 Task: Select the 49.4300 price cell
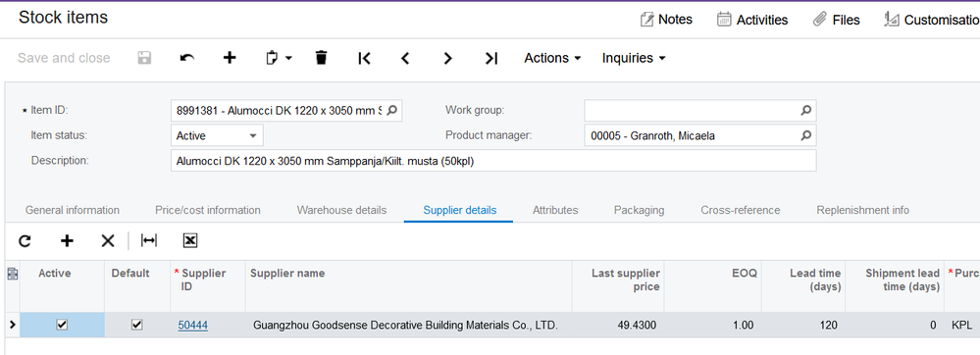pyautogui.click(x=618, y=326)
